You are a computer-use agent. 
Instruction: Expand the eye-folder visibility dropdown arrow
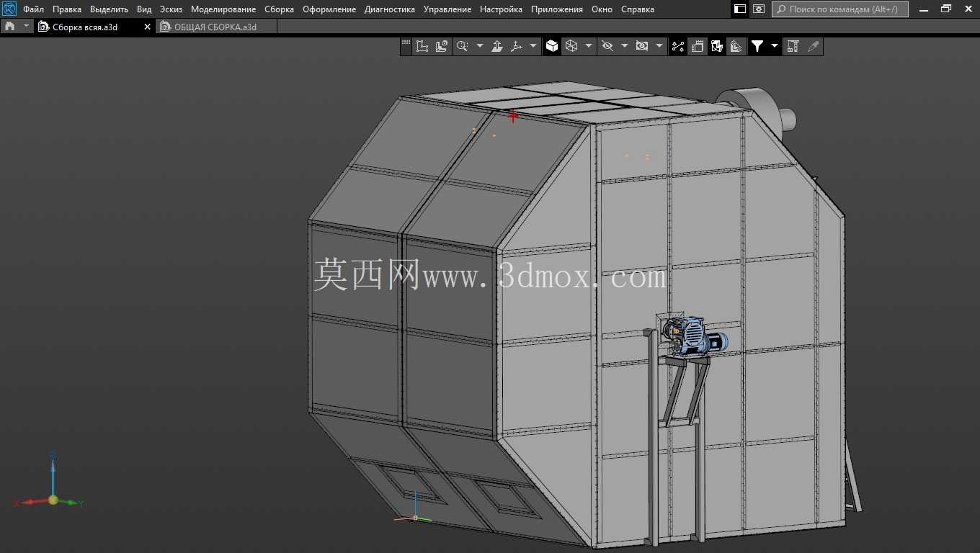click(x=659, y=46)
